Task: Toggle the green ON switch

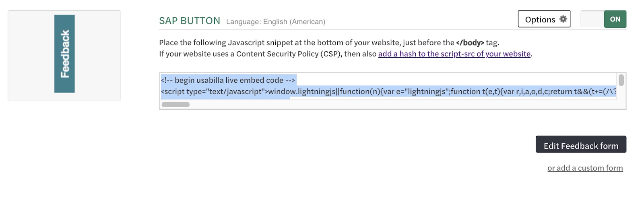Action: 615,19
